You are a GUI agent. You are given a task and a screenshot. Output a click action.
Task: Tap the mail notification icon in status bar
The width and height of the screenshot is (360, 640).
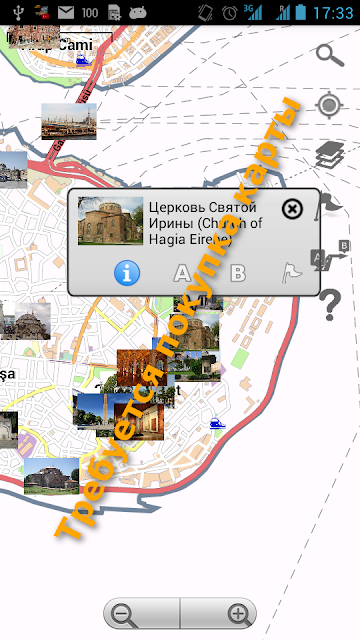tap(66, 13)
